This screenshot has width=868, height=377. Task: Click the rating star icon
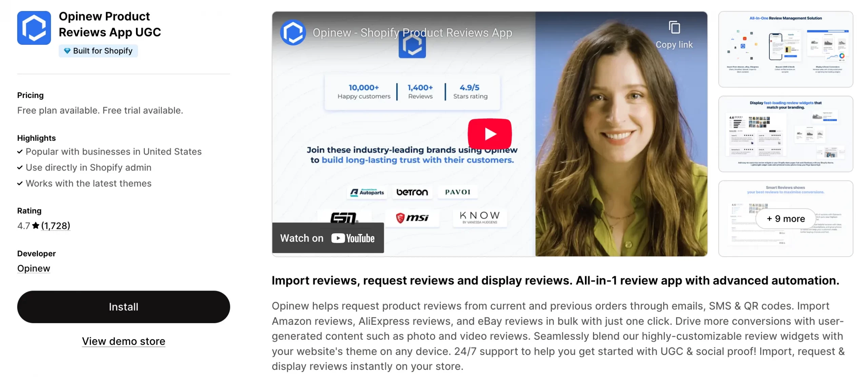(36, 225)
